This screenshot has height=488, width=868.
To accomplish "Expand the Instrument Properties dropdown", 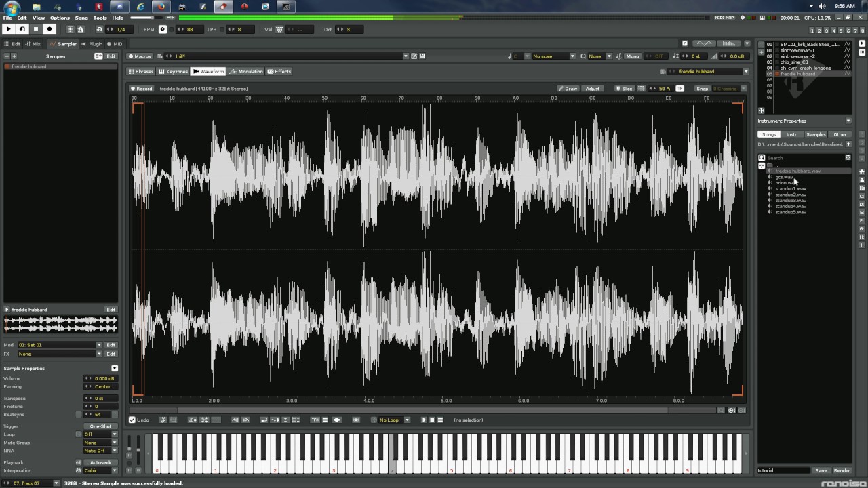I will [848, 121].
